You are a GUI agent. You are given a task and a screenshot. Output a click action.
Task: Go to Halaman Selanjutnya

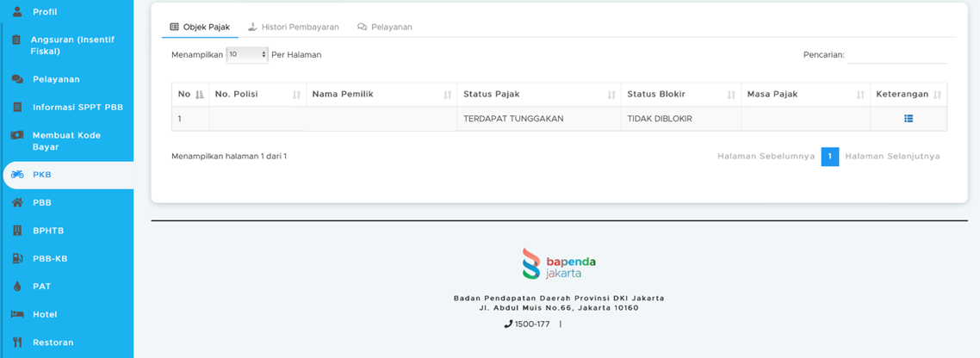click(x=892, y=157)
